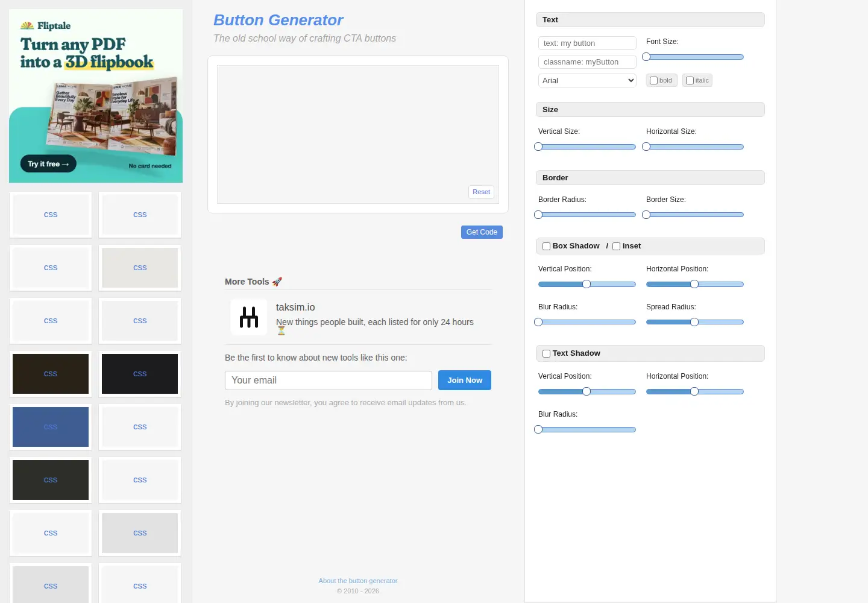Select the blue css preset thumbnail
Image resolution: width=868 pixels, height=603 pixels.
coord(51,427)
